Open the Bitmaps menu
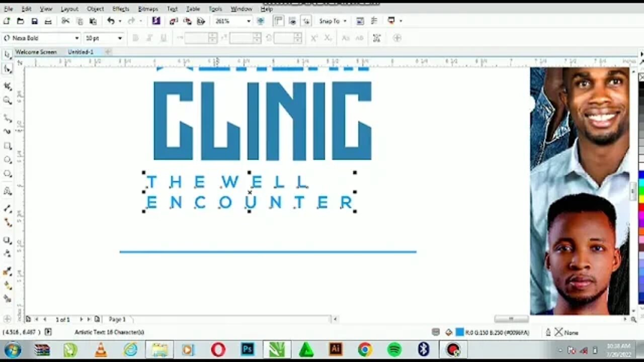The width and height of the screenshot is (644, 362). [x=148, y=9]
